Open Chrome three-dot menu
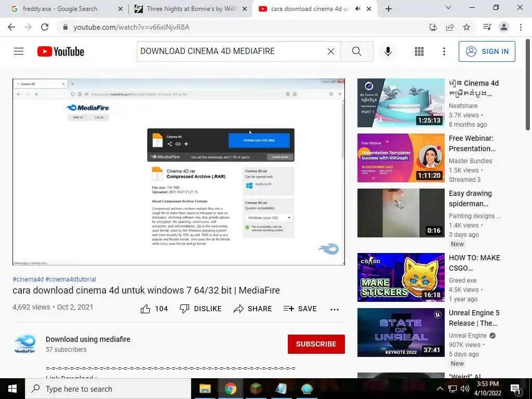532x399 pixels. click(x=521, y=27)
